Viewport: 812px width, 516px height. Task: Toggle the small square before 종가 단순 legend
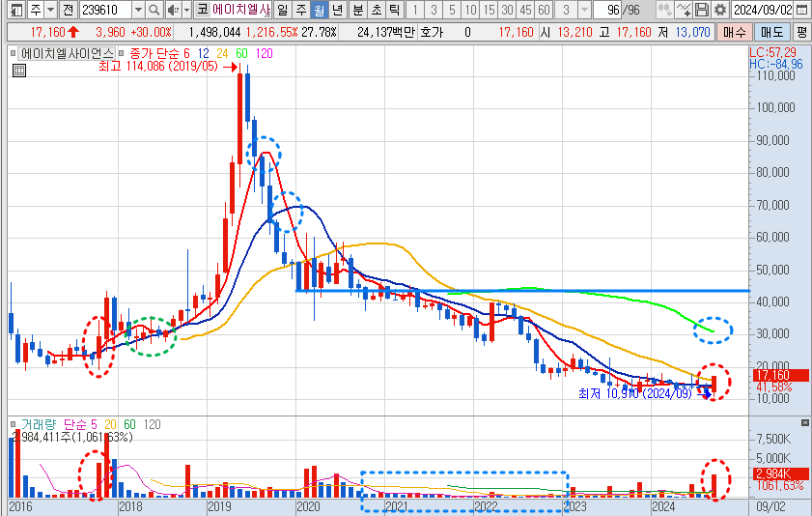121,53
